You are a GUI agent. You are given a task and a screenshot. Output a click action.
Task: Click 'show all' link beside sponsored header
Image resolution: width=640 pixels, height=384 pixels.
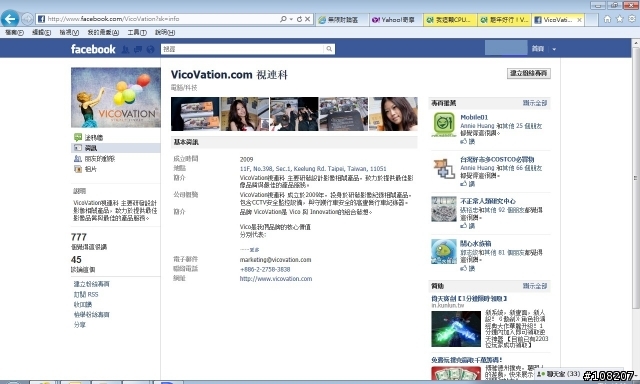(535, 286)
